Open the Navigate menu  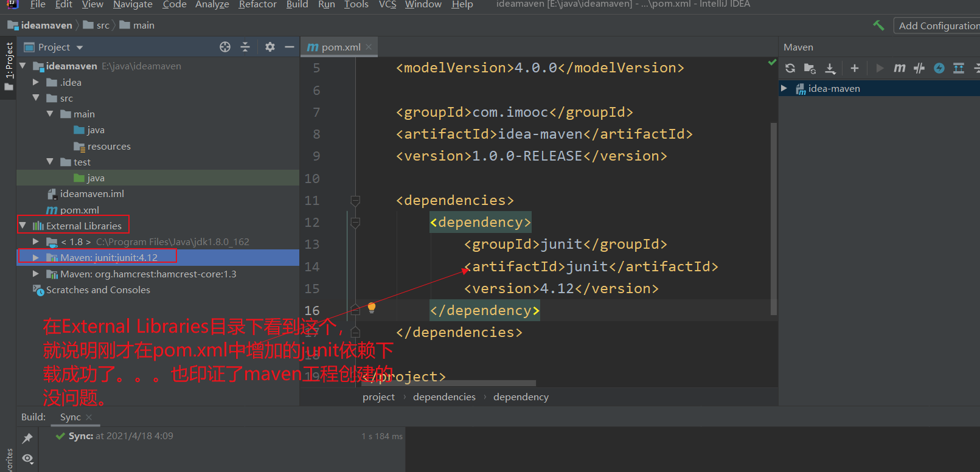(x=133, y=4)
